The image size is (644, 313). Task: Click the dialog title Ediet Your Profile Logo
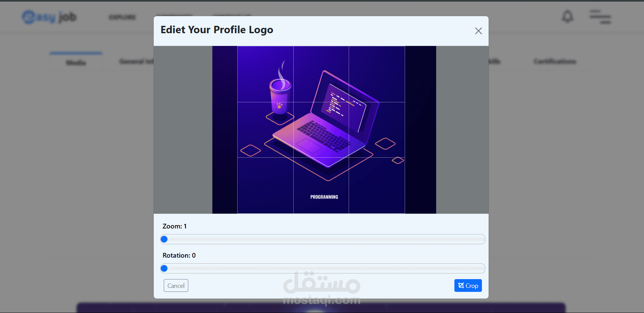click(x=217, y=30)
